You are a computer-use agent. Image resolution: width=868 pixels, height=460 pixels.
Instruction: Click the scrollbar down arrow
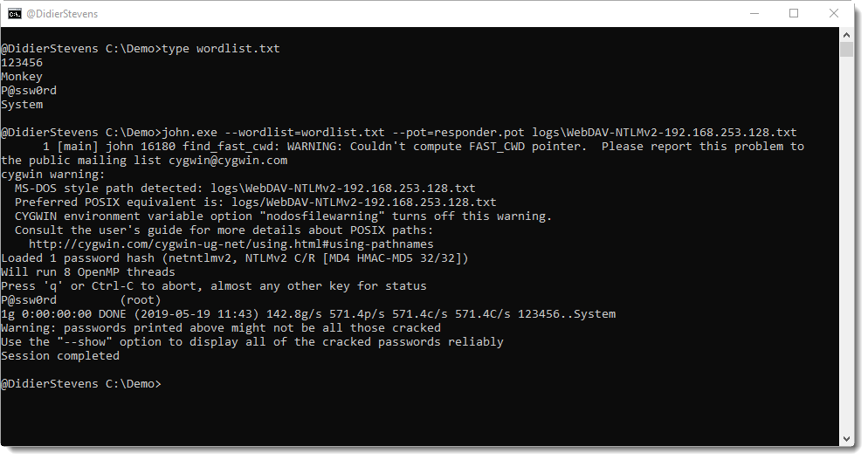click(846, 439)
